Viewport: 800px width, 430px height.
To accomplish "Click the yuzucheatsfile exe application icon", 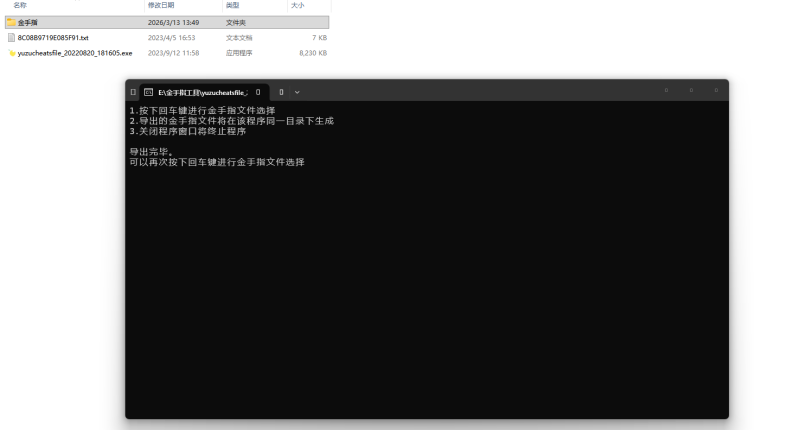I will (x=11, y=53).
